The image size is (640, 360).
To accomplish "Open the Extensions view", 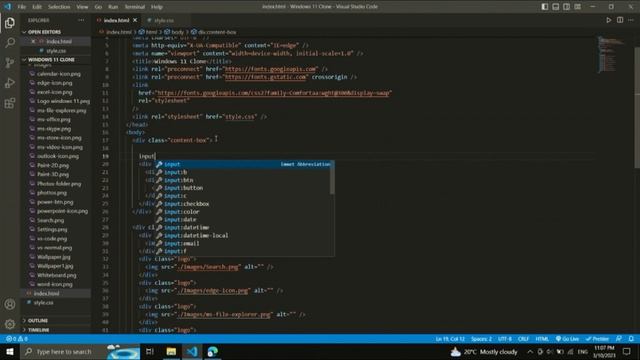I will point(10,103).
